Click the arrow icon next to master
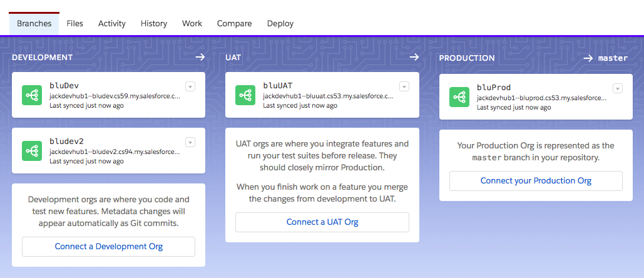644x278 pixels. tap(588, 58)
